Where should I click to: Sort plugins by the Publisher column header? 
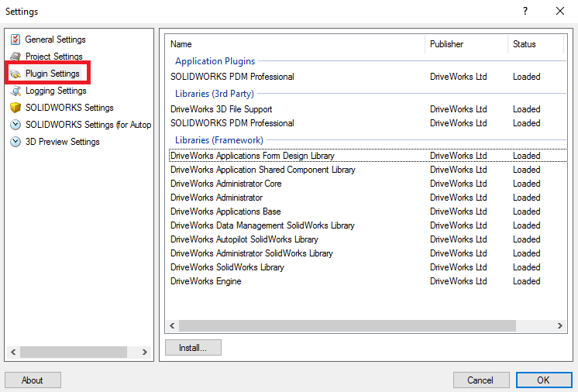466,44
